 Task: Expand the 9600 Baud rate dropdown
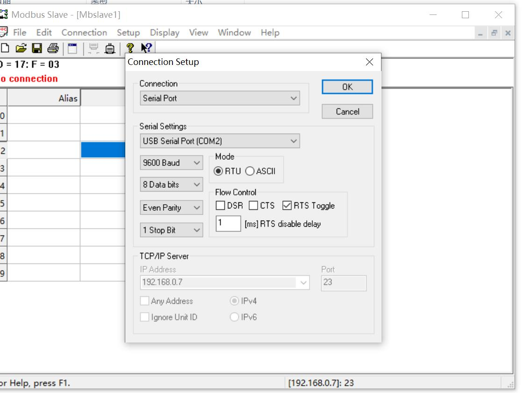(x=172, y=163)
